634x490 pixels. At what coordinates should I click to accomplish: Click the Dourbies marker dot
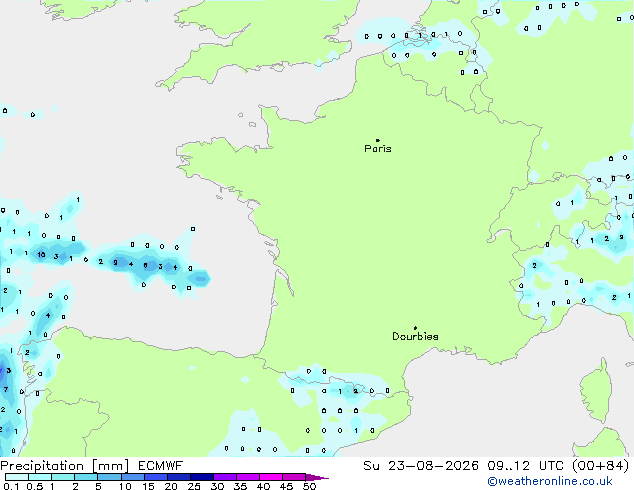click(x=415, y=328)
